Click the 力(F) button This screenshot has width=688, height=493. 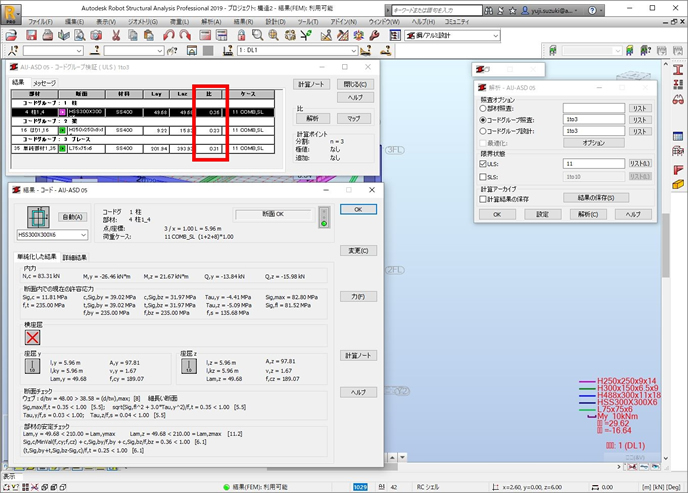pyautogui.click(x=358, y=297)
